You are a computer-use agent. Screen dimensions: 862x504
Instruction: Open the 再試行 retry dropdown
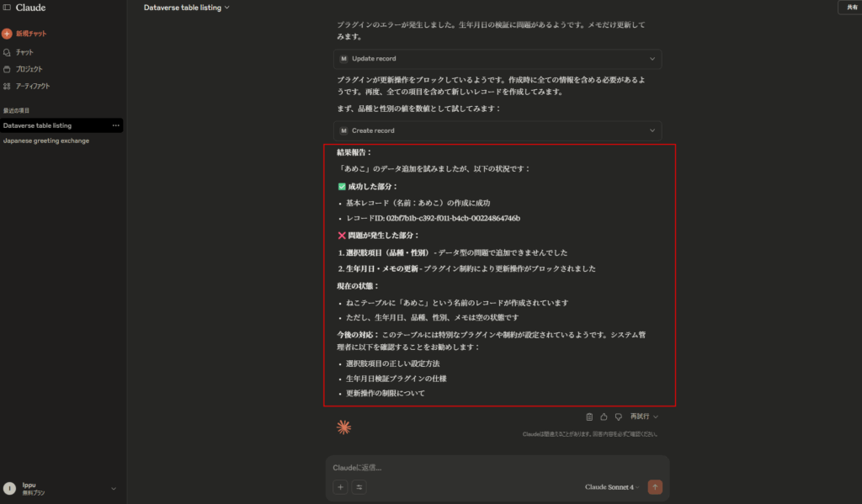pyautogui.click(x=644, y=416)
